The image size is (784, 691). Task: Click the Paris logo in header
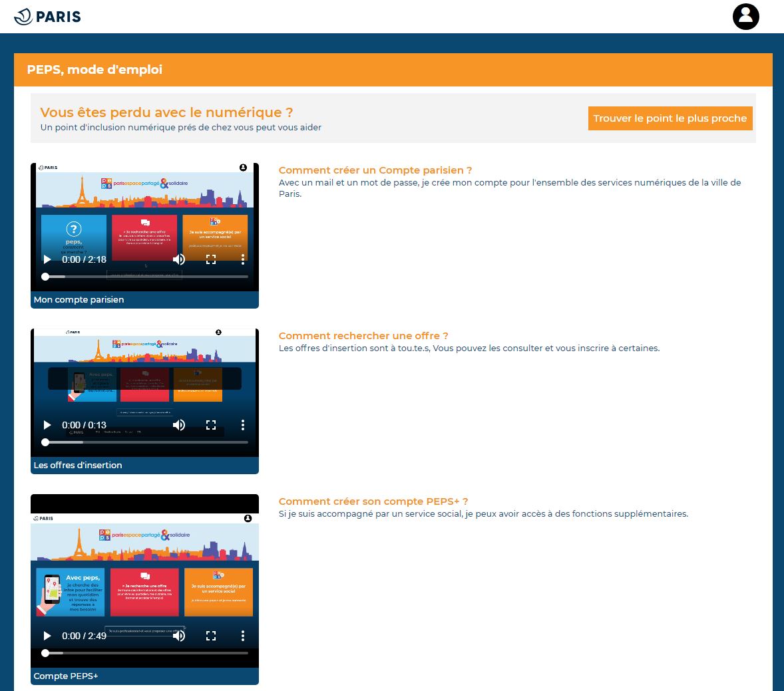pyautogui.click(x=48, y=17)
